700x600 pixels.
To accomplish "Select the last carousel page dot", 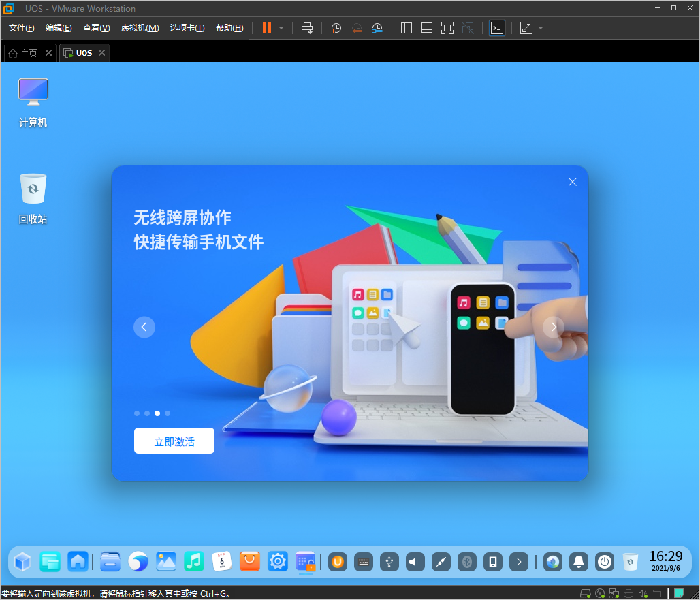I will [x=168, y=413].
